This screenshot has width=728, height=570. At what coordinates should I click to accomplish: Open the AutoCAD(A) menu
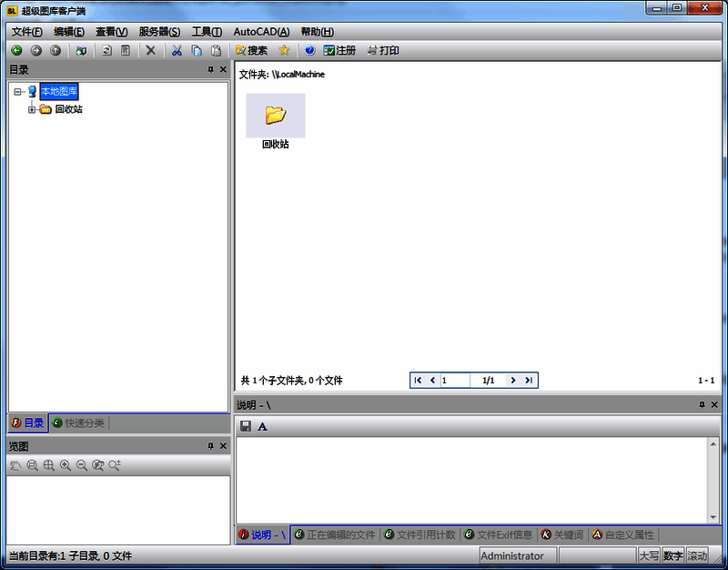coord(261,32)
